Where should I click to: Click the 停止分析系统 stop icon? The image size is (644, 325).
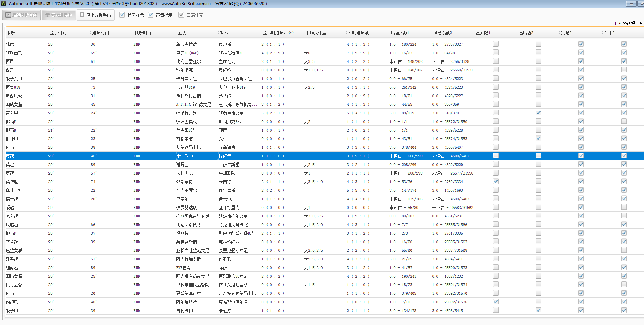coord(82,15)
